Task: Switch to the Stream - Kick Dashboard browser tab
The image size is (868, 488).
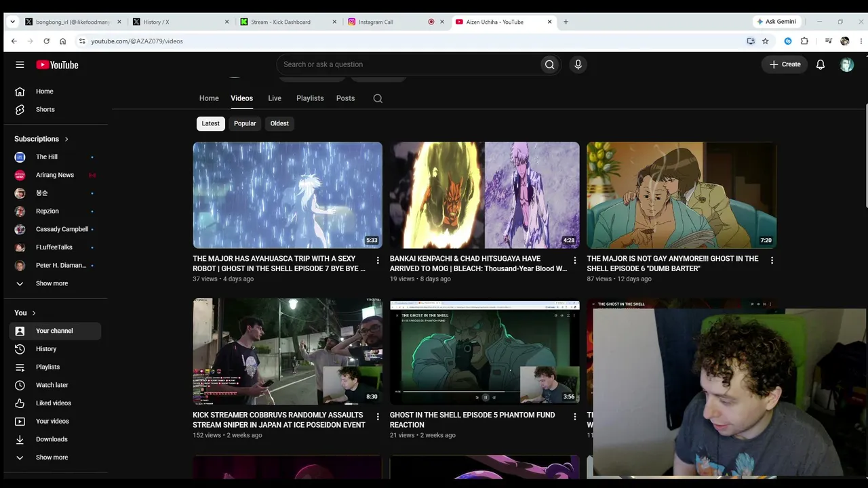Action: pyautogui.click(x=288, y=22)
